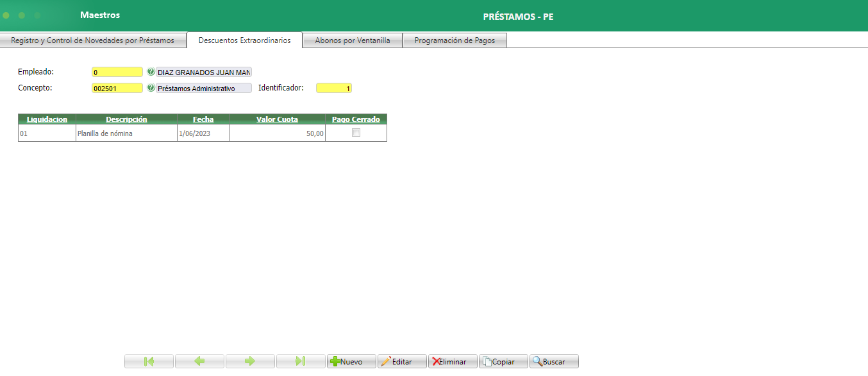The width and height of the screenshot is (868, 376).
Task: Click the PRÉSTAMOS - PE title
Action: (x=518, y=17)
